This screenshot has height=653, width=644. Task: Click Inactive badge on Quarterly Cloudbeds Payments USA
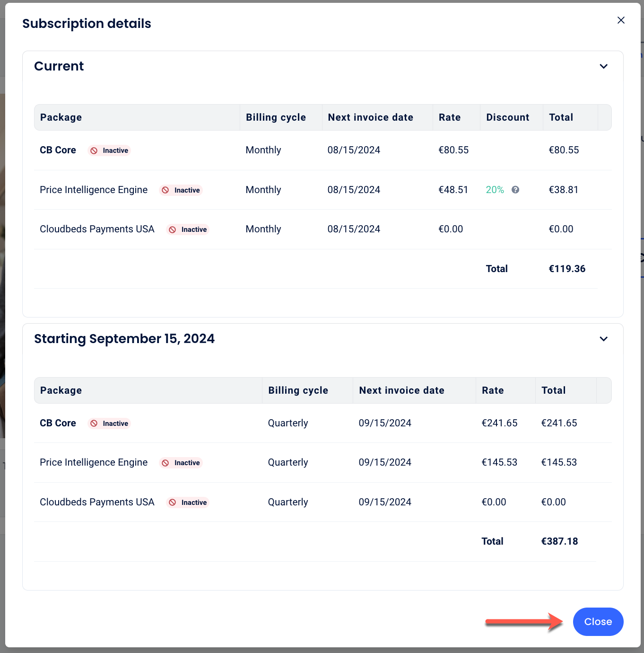(x=188, y=503)
